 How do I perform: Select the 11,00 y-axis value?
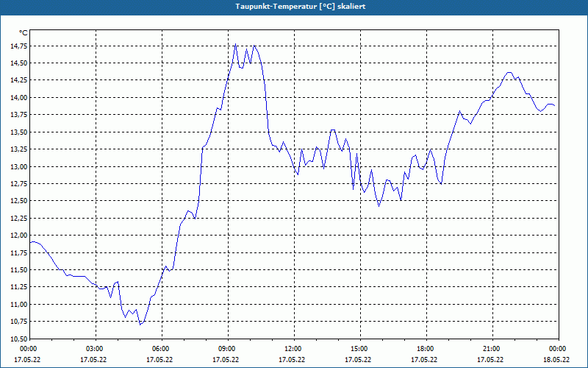(18, 305)
